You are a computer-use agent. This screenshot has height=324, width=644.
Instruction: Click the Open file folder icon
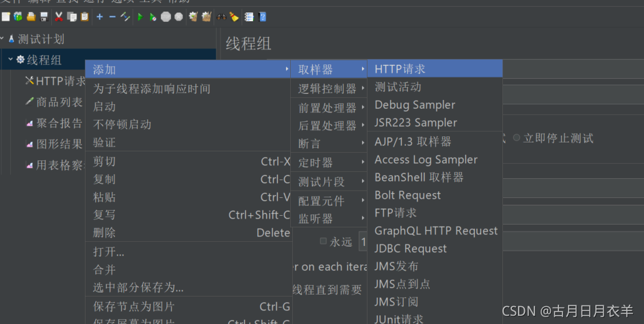[x=31, y=17]
